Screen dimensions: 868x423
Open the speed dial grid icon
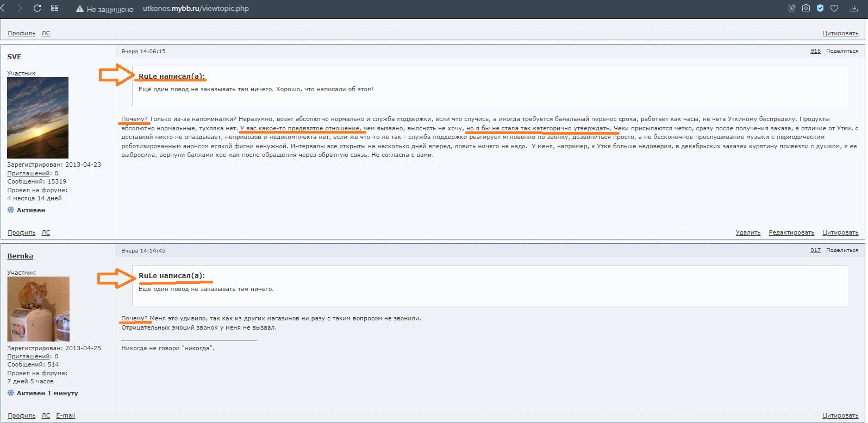click(x=54, y=8)
